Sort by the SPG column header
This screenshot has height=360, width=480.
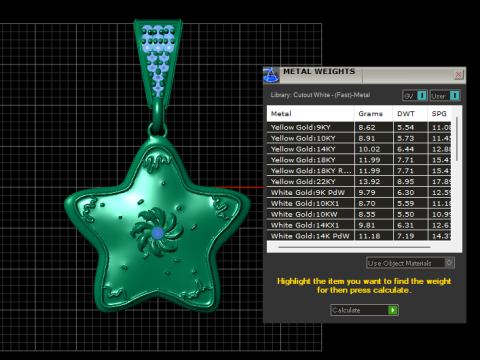click(x=439, y=114)
